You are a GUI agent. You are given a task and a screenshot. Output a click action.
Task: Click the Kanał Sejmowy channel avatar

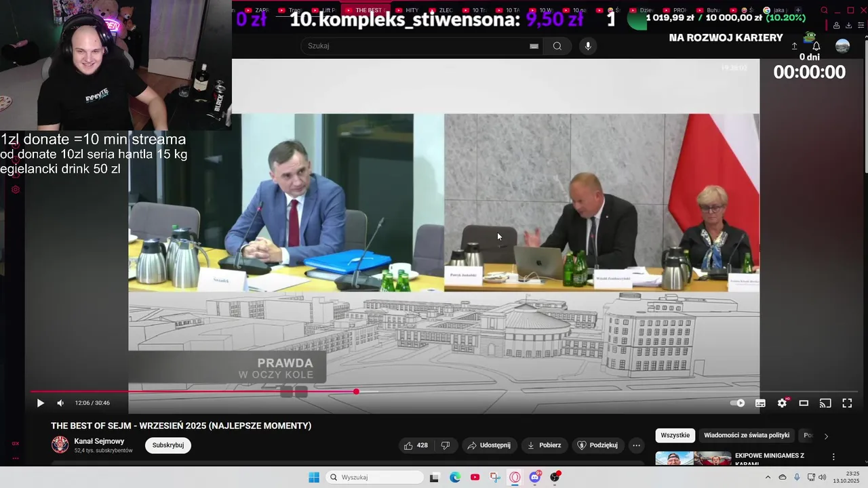(60, 445)
